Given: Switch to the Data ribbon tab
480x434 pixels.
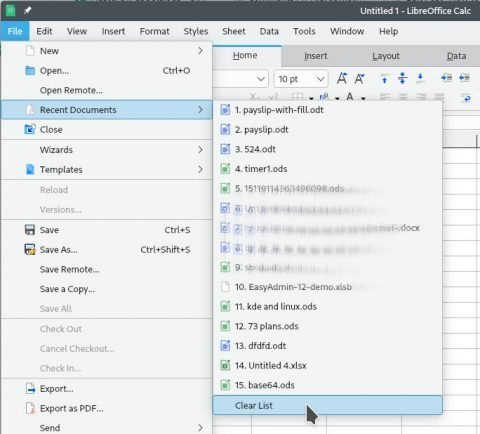Looking at the screenshot, I should (x=456, y=56).
